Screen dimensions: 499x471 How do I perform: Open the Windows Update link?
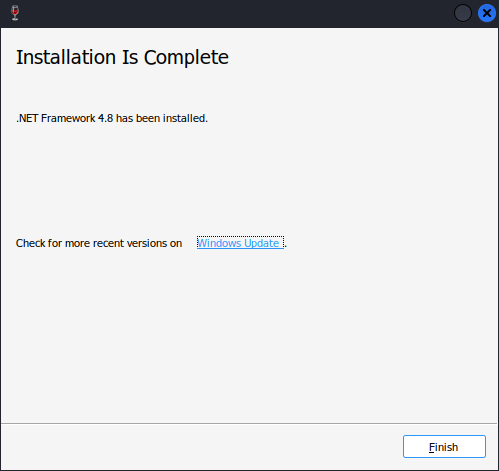(240, 243)
